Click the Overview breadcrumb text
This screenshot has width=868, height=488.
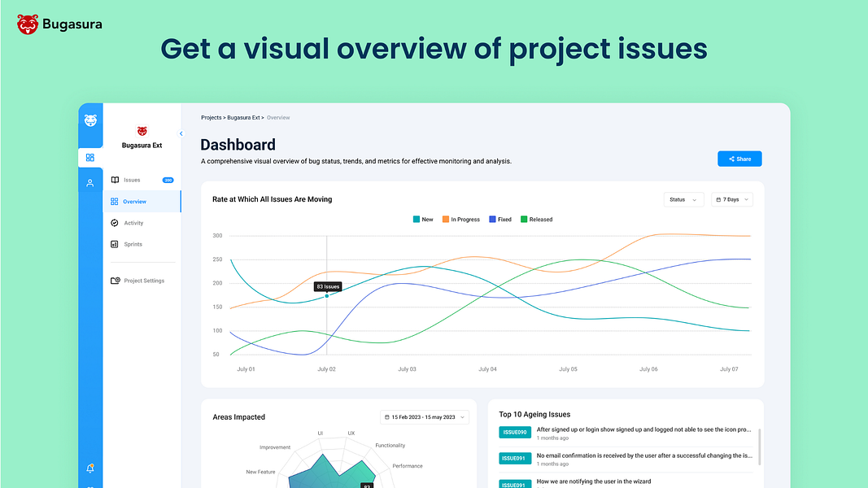point(278,117)
